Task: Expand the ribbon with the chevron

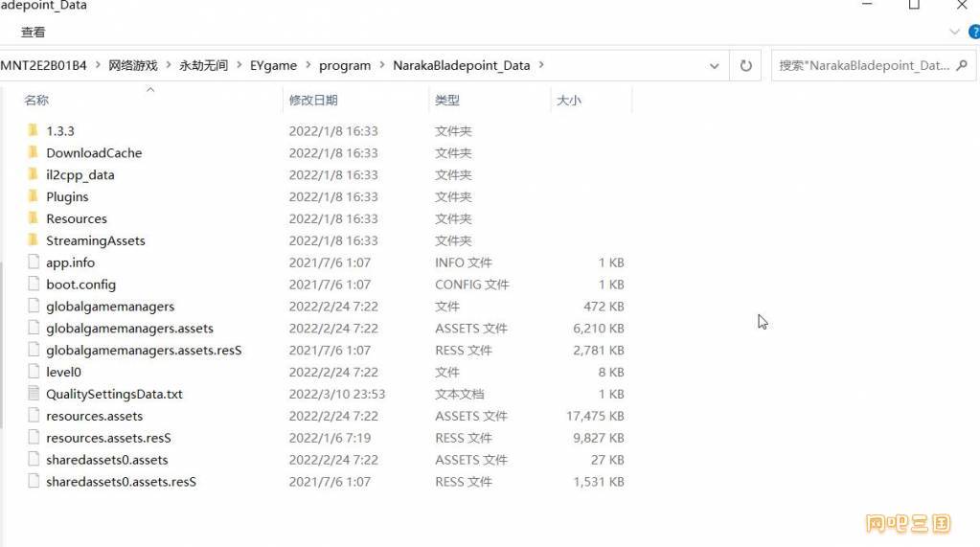Action: click(x=954, y=32)
